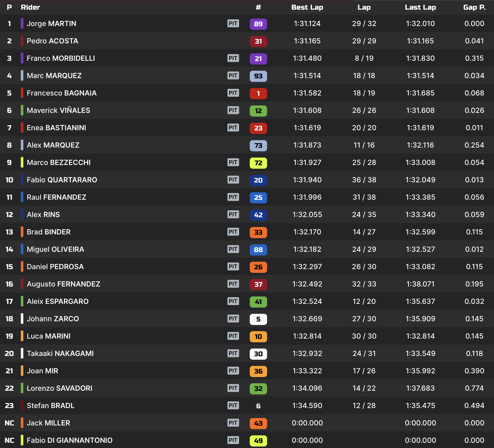Click Fabio Di Giannantonio's number 49 badge
The height and width of the screenshot is (448, 494).
click(x=258, y=441)
